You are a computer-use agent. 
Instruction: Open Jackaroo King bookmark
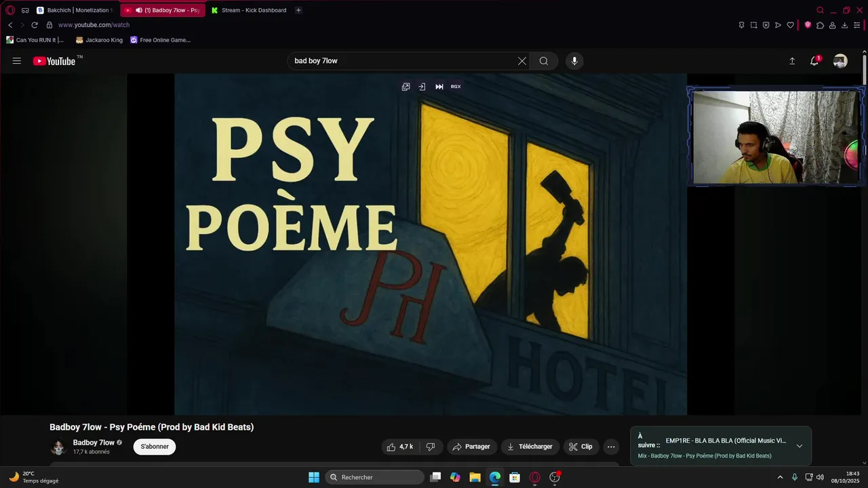click(x=99, y=40)
